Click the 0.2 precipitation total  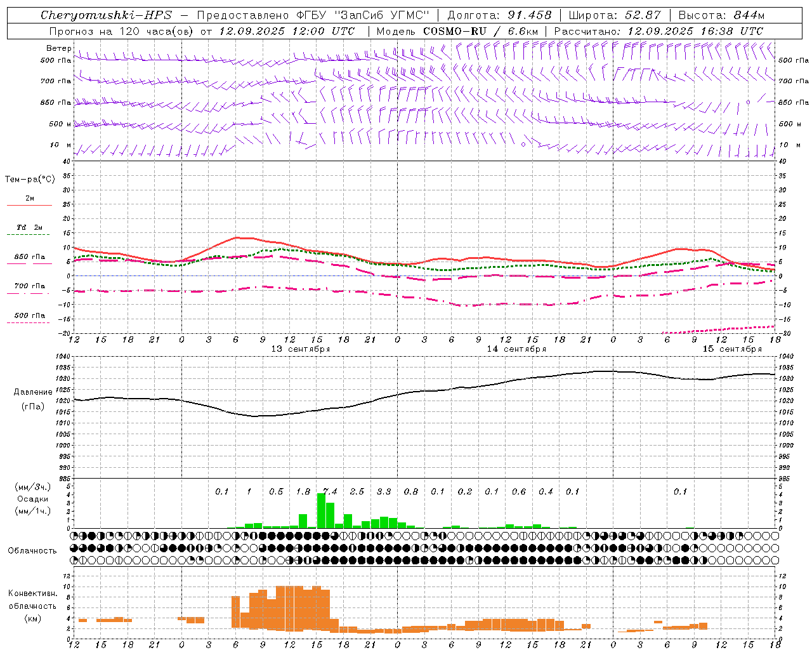tap(465, 491)
